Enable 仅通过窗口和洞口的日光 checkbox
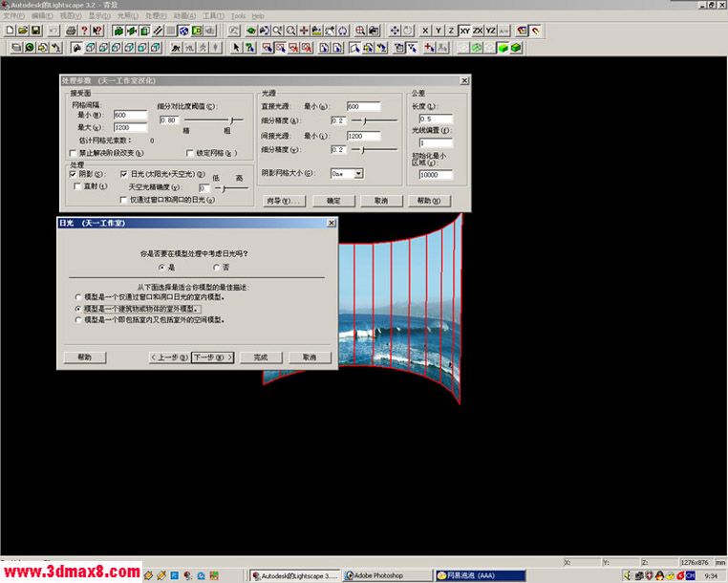Screen dimensions: 728x583 (x=123, y=200)
